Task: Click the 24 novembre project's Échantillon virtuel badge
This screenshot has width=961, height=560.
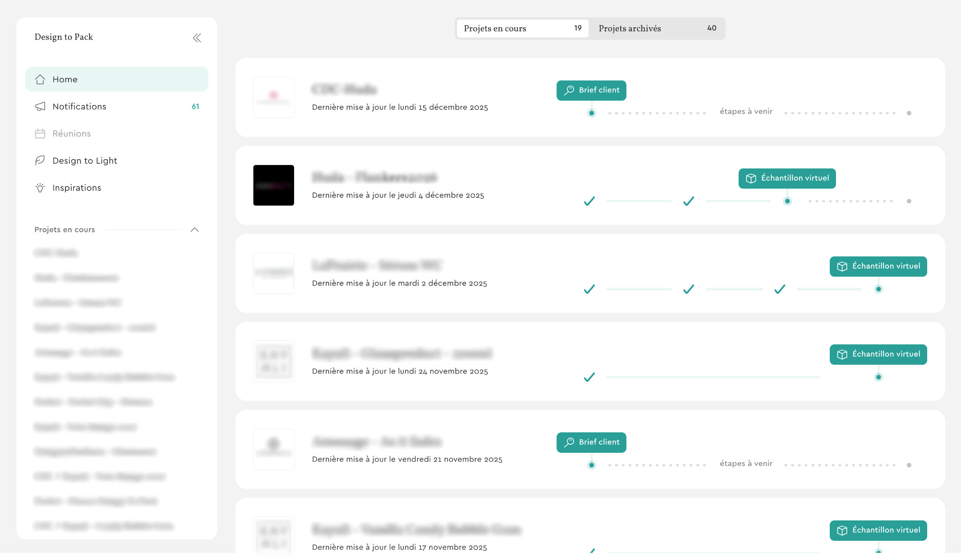Action: pyautogui.click(x=878, y=355)
